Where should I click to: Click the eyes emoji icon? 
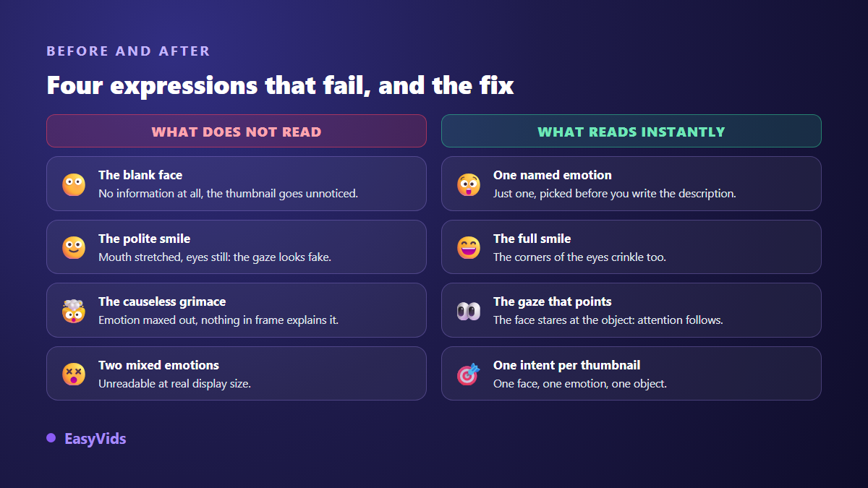469,311
